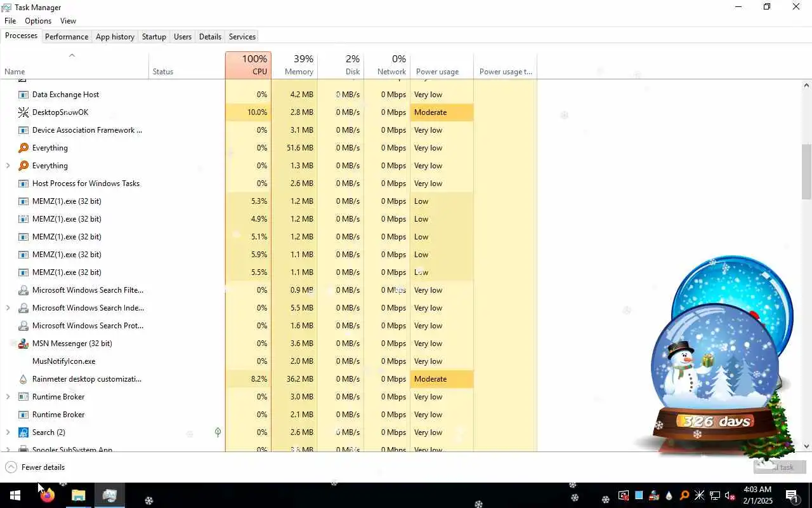Click the Data Exchange Host process icon
The image size is (812, 508).
click(x=23, y=95)
